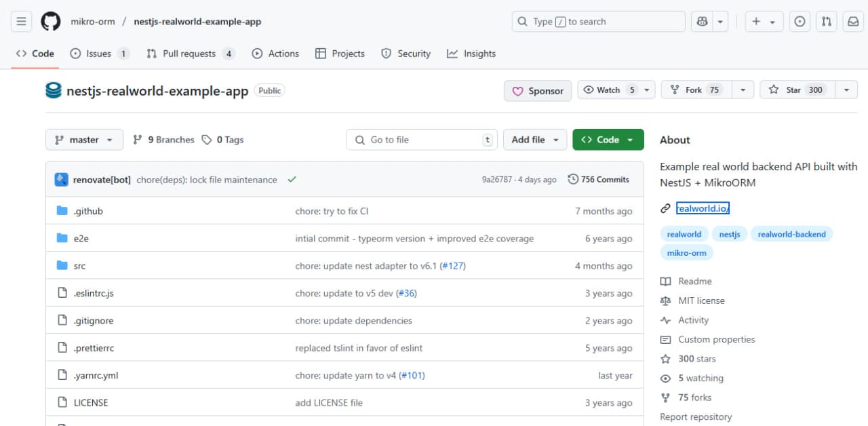The width and height of the screenshot is (868, 426).
Task: Open the issues icon in top bar
Action: [800, 22]
